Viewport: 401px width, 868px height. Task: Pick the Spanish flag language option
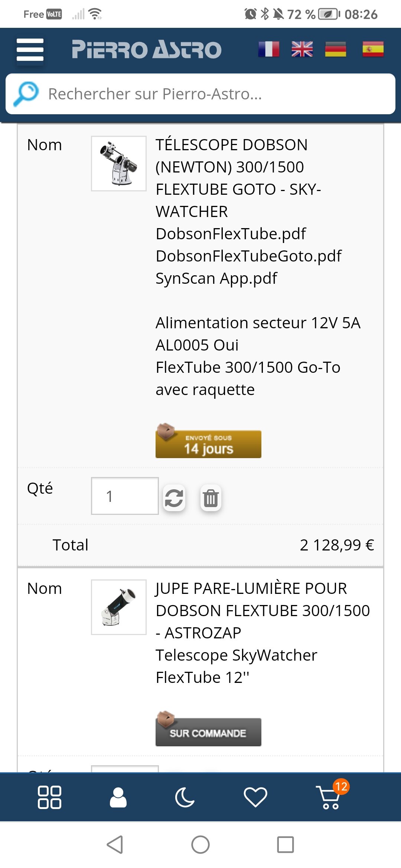[x=373, y=49]
